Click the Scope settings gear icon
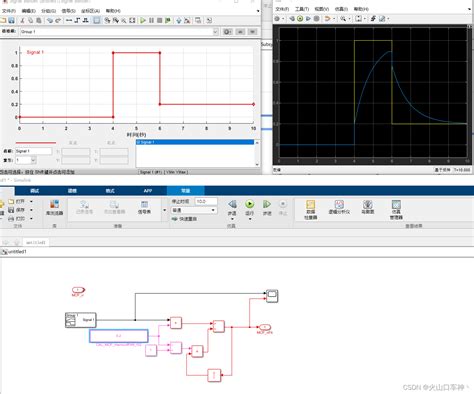 click(x=277, y=19)
